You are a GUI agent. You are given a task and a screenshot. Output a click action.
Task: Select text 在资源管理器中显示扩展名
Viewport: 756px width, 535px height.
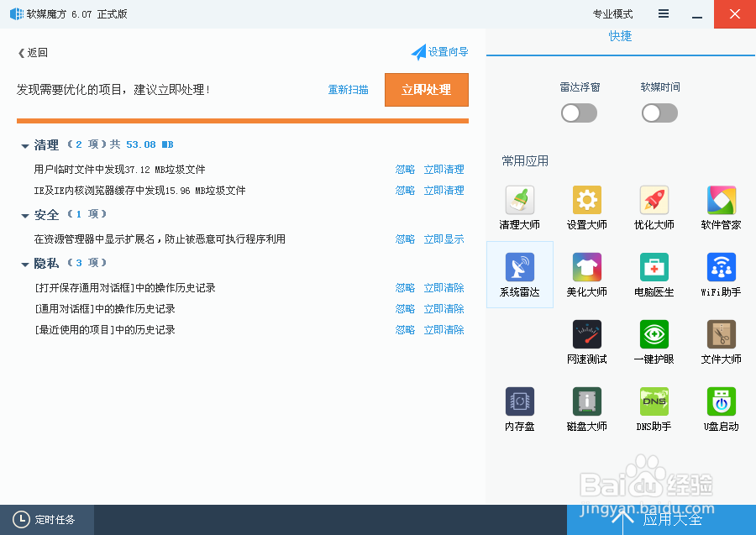pos(94,239)
